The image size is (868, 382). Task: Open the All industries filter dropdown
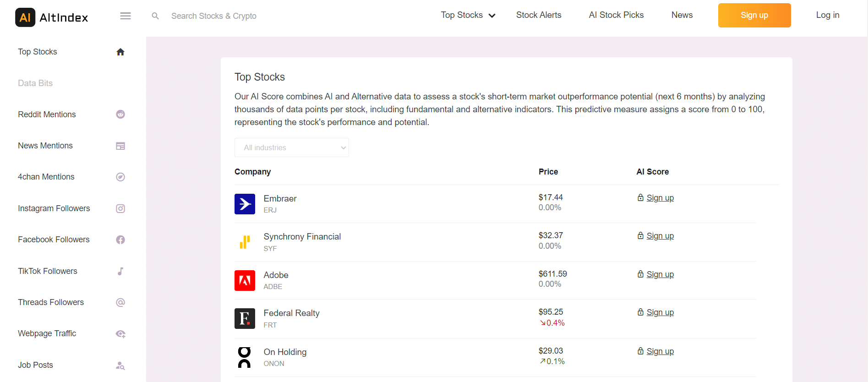[x=291, y=147]
